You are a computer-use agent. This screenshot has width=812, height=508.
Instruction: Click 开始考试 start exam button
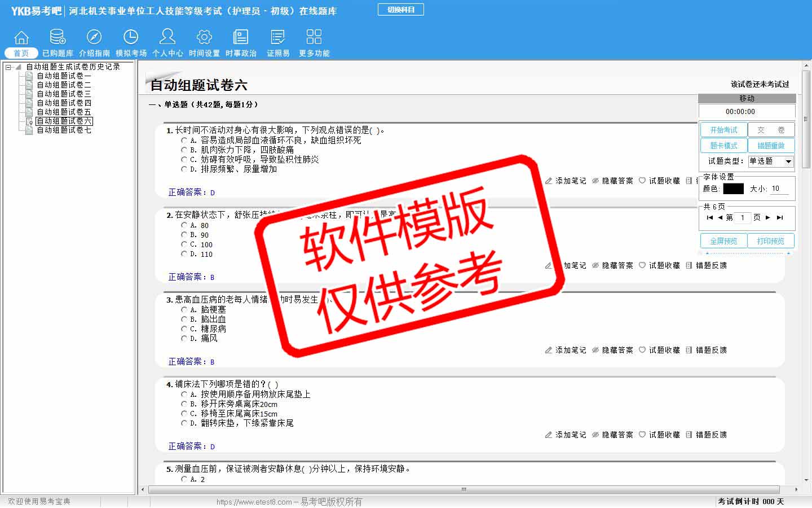(x=723, y=130)
